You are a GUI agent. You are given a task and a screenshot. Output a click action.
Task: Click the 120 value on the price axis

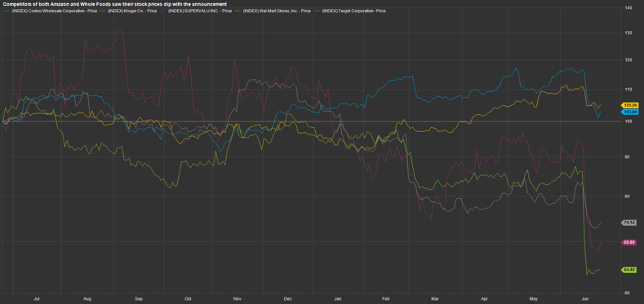[x=628, y=59]
